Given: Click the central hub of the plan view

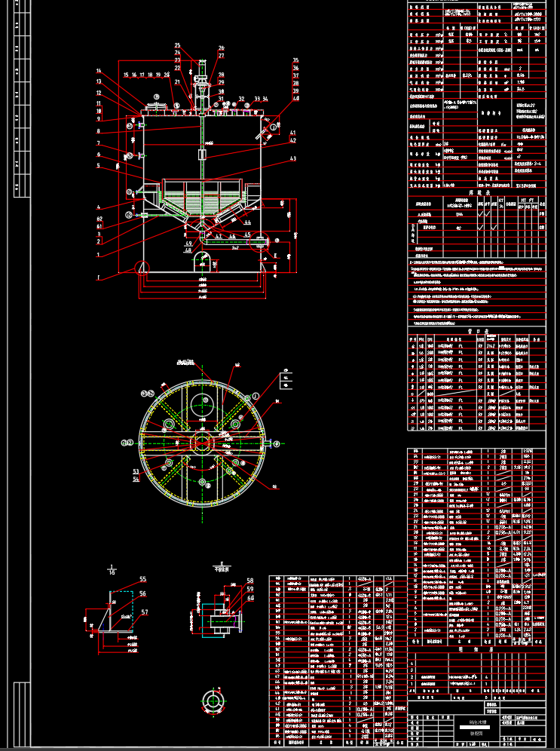Looking at the screenshot, I should coord(202,443).
